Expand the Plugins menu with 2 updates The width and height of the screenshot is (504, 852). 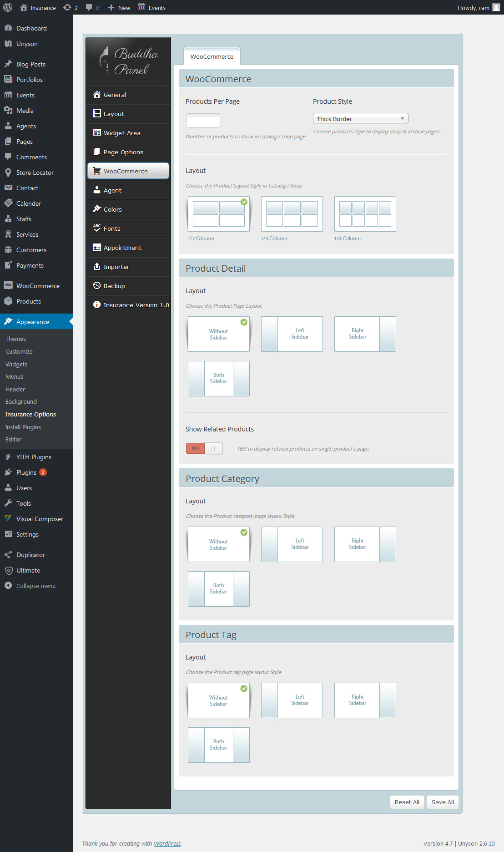[x=36, y=472]
